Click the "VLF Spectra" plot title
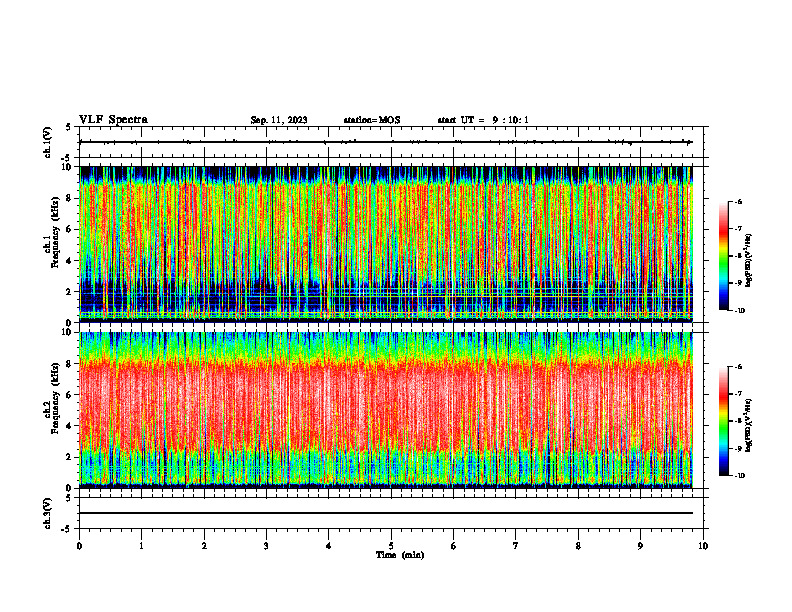The height and width of the screenshot is (612, 792). 113,120
